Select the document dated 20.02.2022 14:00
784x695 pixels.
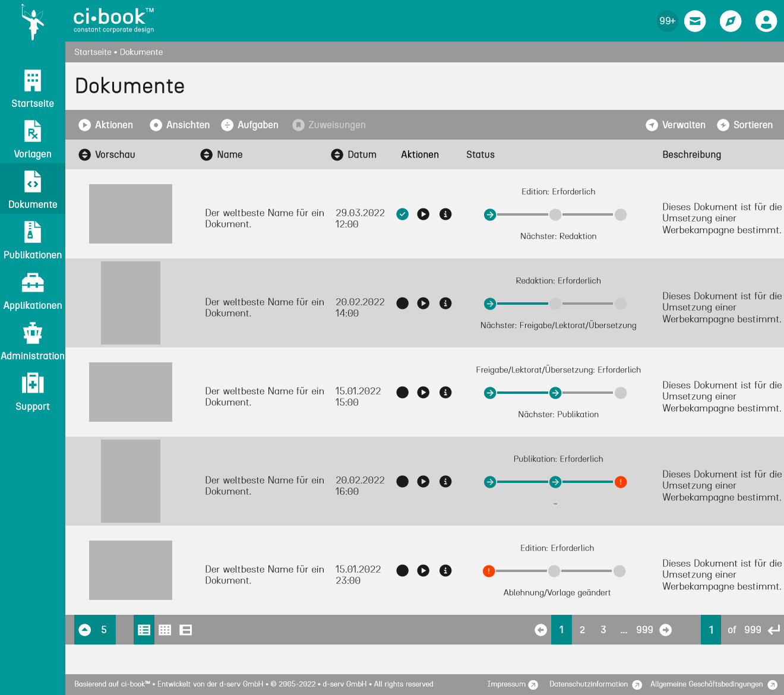pos(403,303)
